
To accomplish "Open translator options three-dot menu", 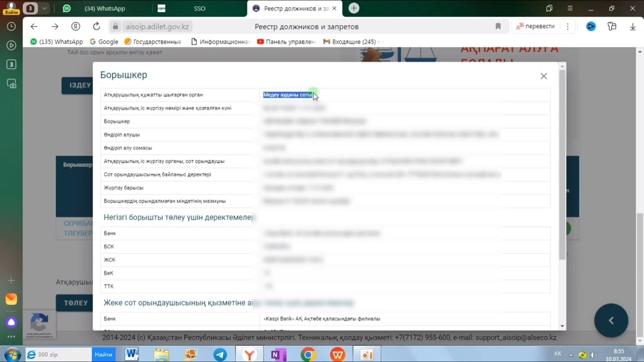I will (x=568, y=27).
